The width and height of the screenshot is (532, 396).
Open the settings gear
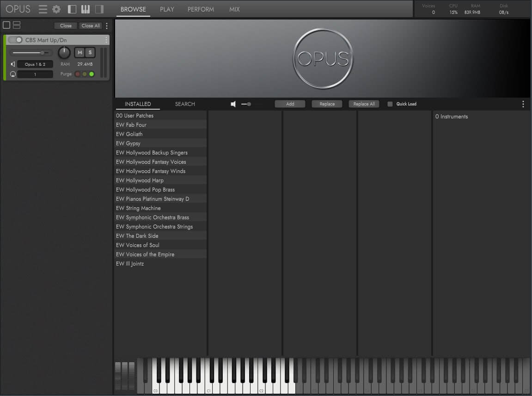click(56, 9)
